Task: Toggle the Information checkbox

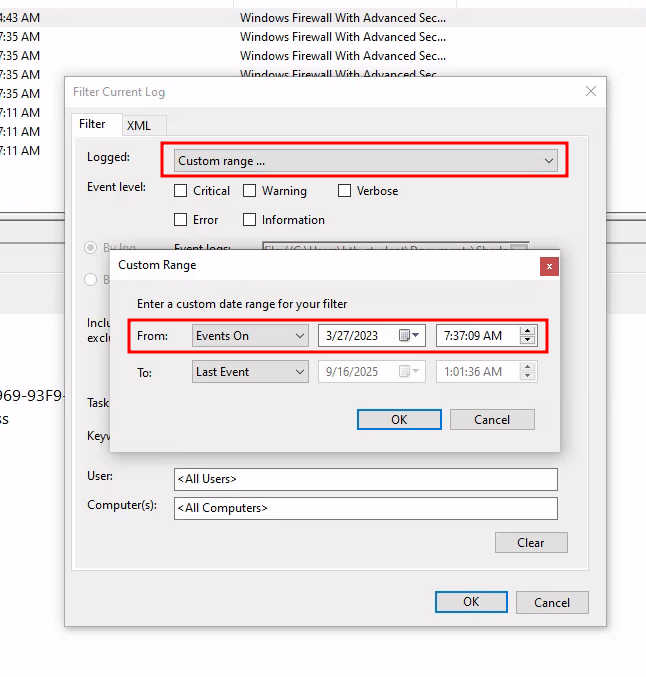Action: tap(250, 220)
